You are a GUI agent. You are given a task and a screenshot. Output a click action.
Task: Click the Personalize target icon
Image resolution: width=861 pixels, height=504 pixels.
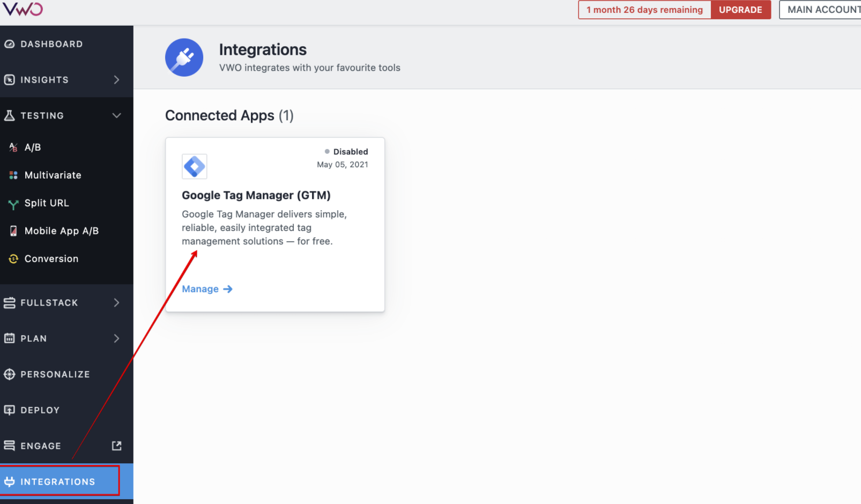[10, 374]
